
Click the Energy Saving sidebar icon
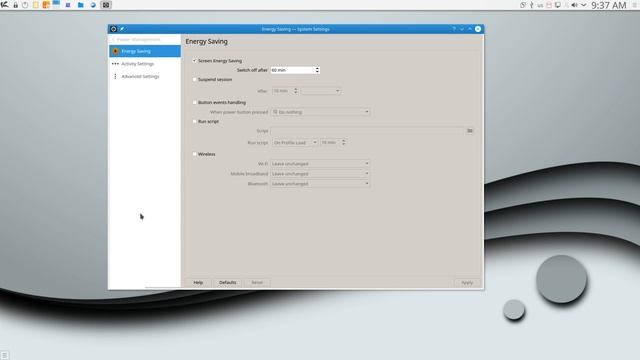pos(115,51)
